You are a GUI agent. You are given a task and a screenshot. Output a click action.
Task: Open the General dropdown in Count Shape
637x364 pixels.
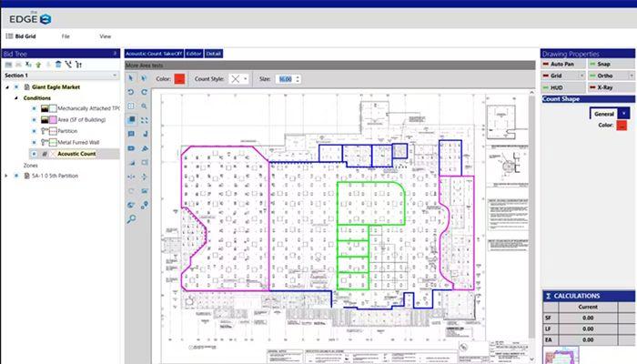(623, 114)
